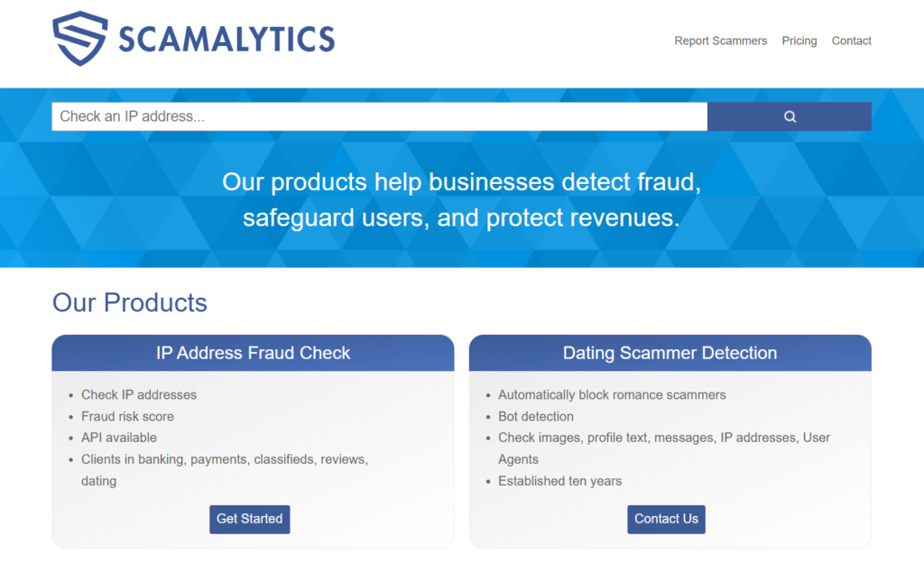Click the 'API available' list item
This screenshot has height=564, width=924.
[119, 438]
